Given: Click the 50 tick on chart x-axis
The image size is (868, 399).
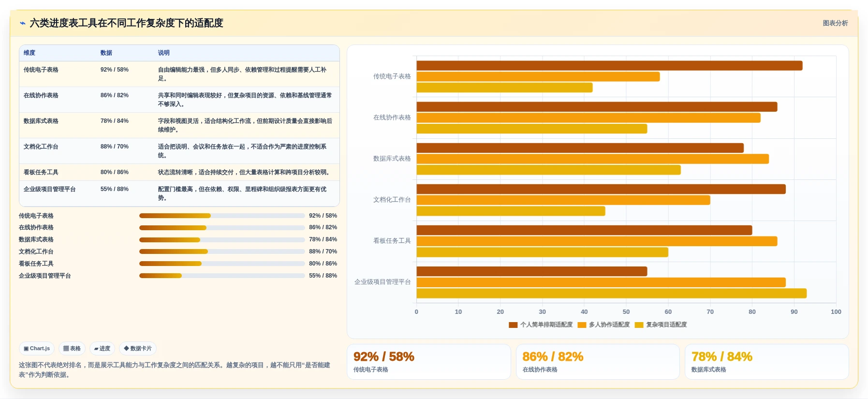Looking at the screenshot, I should 626,312.
